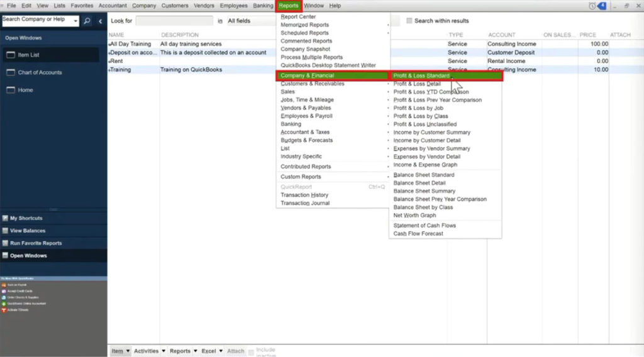Click the View Balances icon
Viewport: 644px width, 357px height.
(5, 231)
